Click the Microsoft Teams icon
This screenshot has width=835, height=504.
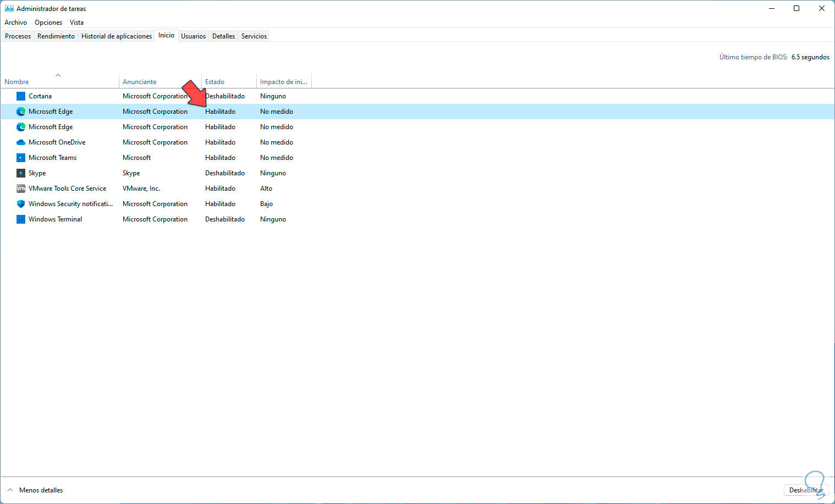[x=21, y=158]
